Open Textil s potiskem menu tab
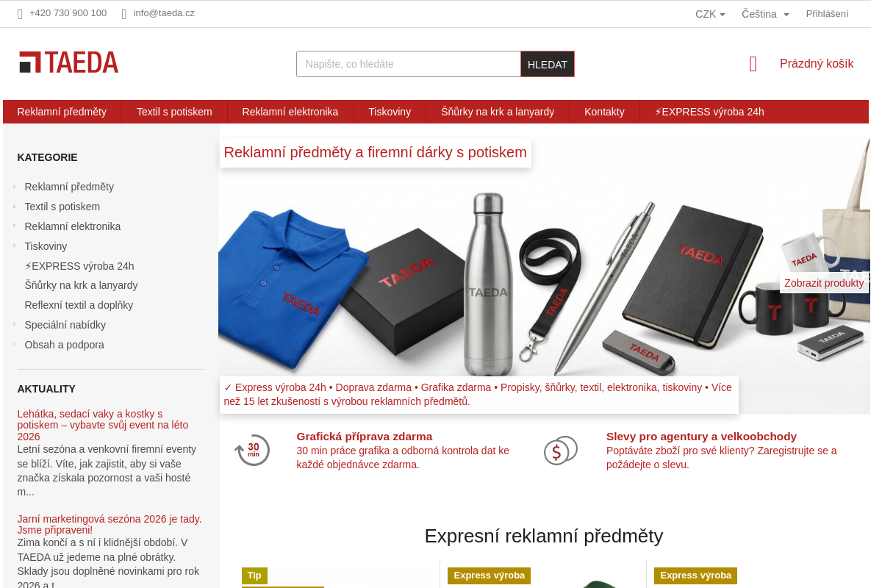Screen dimensions: 882x588 (174, 112)
